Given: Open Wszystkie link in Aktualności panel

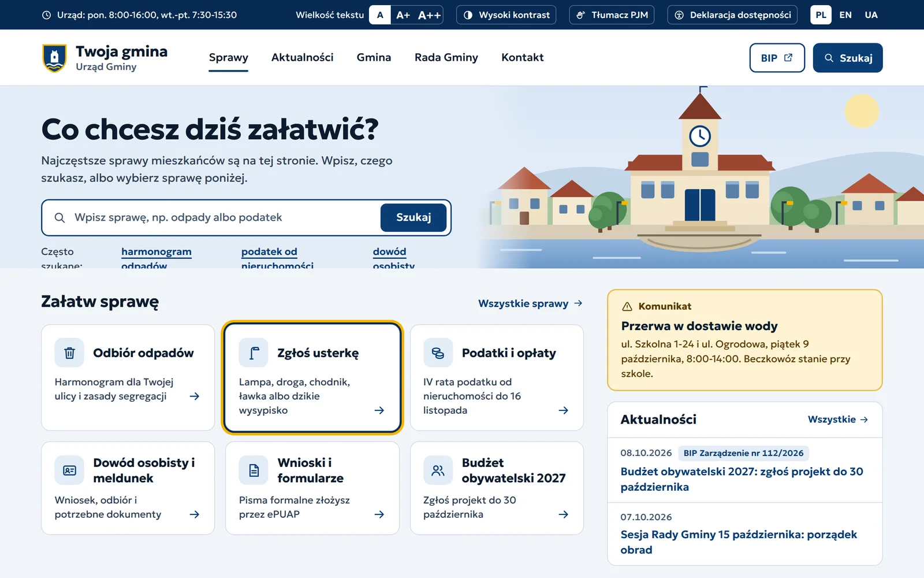Looking at the screenshot, I should click(x=838, y=420).
